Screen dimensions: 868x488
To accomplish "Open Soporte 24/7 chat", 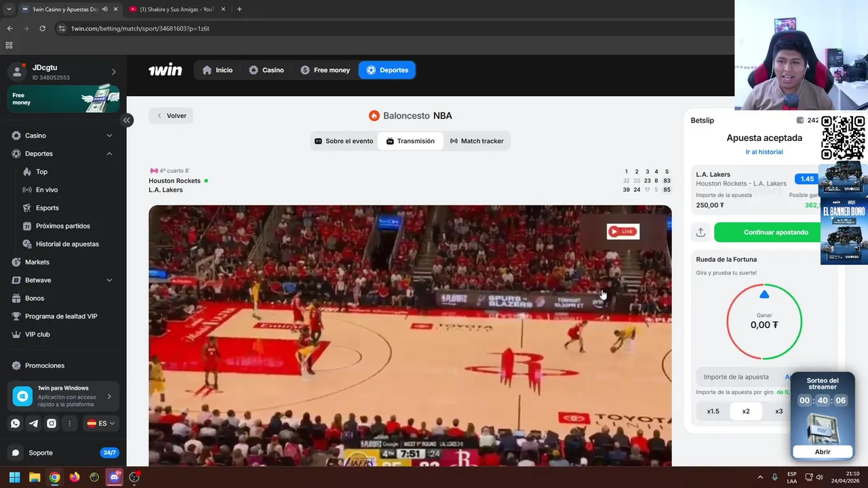I will (x=63, y=453).
